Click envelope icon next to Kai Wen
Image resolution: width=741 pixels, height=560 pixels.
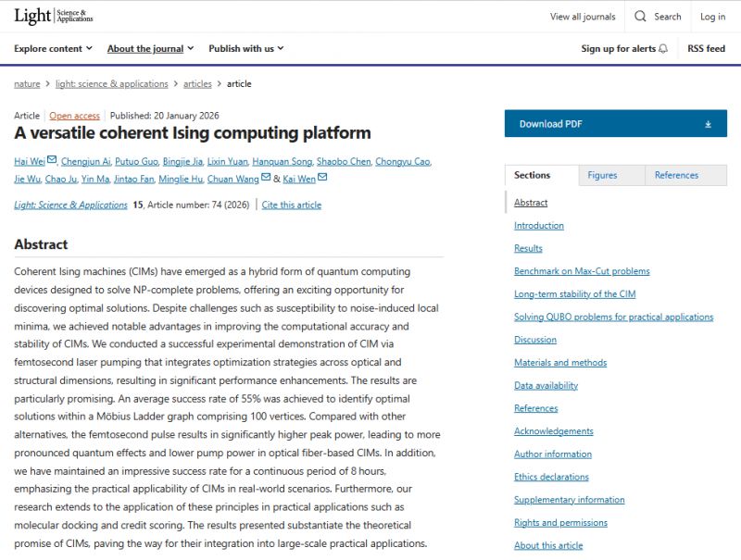point(322,177)
